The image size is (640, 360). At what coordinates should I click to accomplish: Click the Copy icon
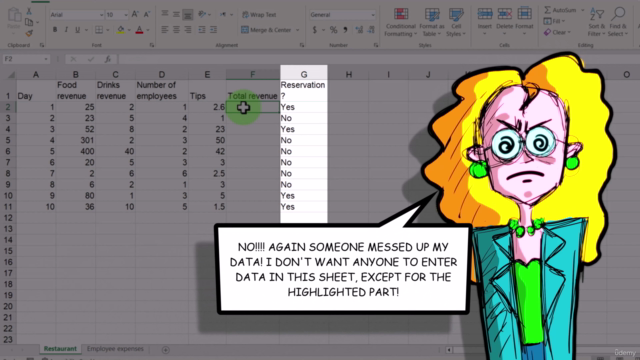point(29,22)
